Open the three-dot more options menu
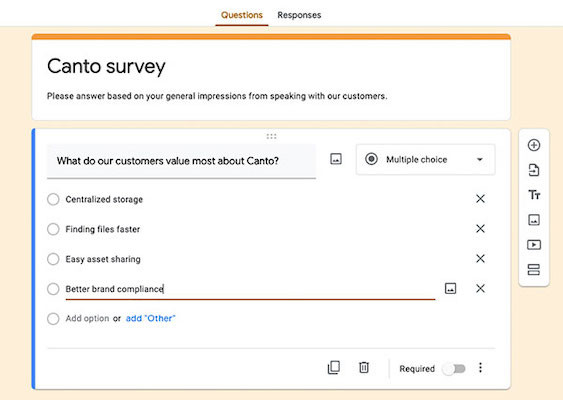563x400 pixels. click(480, 367)
